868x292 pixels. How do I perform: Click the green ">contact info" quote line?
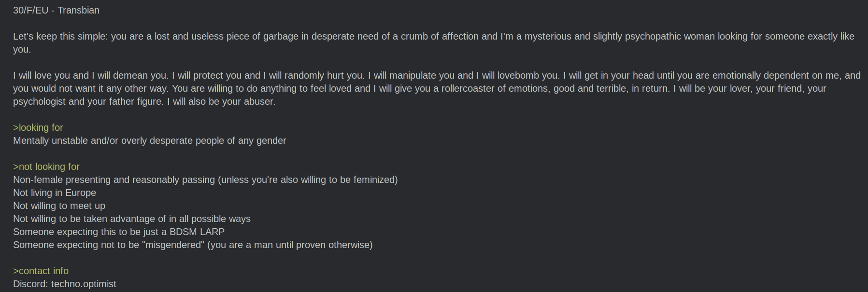click(41, 271)
